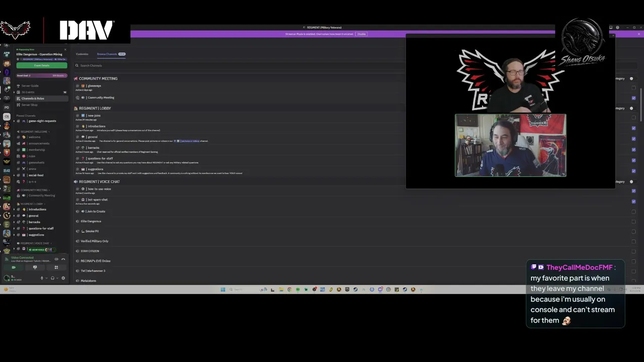This screenshot has height=362, width=644.
Task: Open the rules channel in sidebar
Action: [x=42, y=156]
